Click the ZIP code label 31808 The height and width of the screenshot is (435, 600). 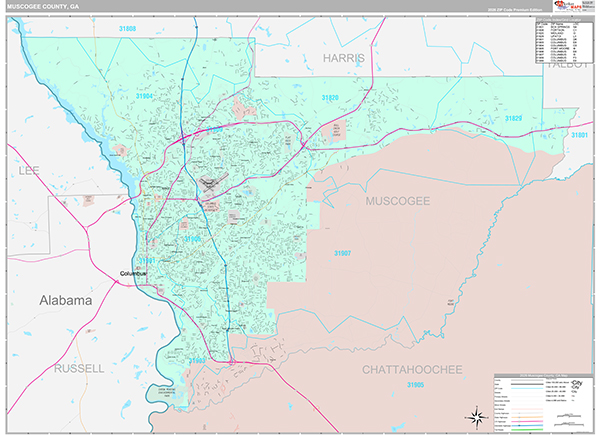127,29
